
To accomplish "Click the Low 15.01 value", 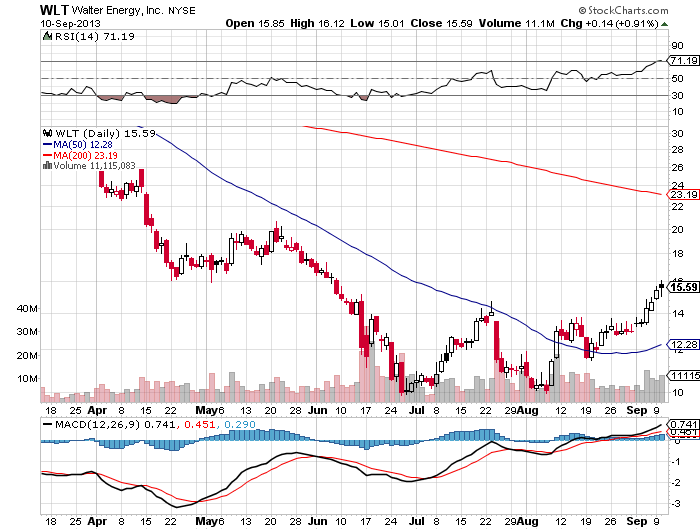I will click(x=377, y=24).
